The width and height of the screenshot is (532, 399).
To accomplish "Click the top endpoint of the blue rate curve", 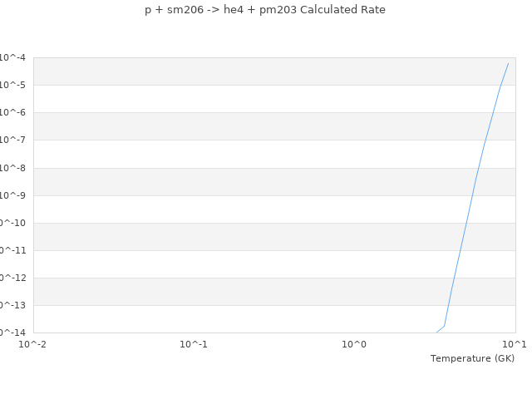I will (x=508, y=63).
